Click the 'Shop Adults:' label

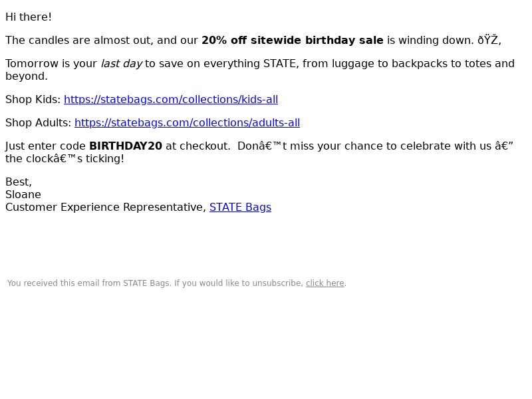(x=39, y=123)
